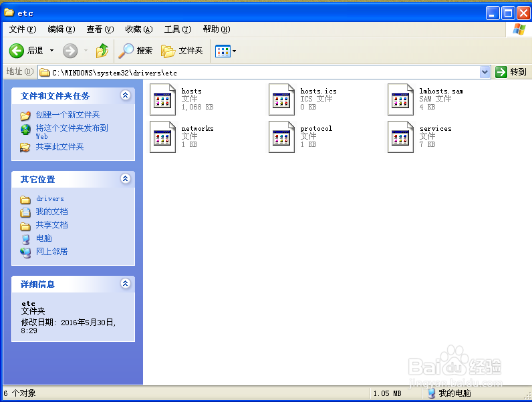The height and width of the screenshot is (402, 532).
Task: Click 创建一个新文件夹 link
Action: click(68, 115)
